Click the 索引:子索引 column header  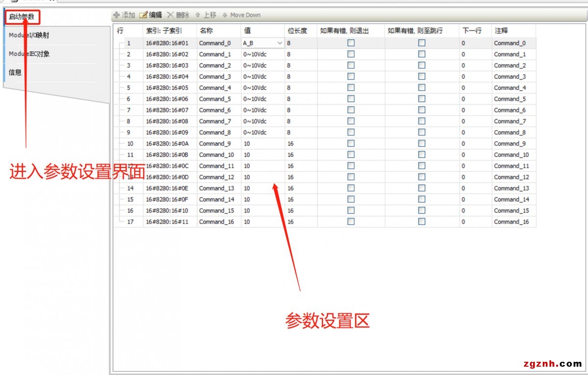coord(164,31)
